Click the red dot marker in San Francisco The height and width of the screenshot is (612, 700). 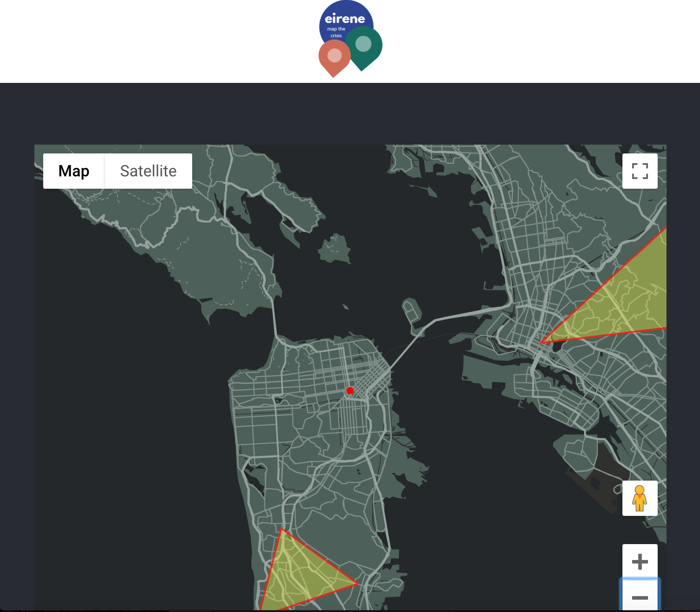pyautogui.click(x=350, y=391)
